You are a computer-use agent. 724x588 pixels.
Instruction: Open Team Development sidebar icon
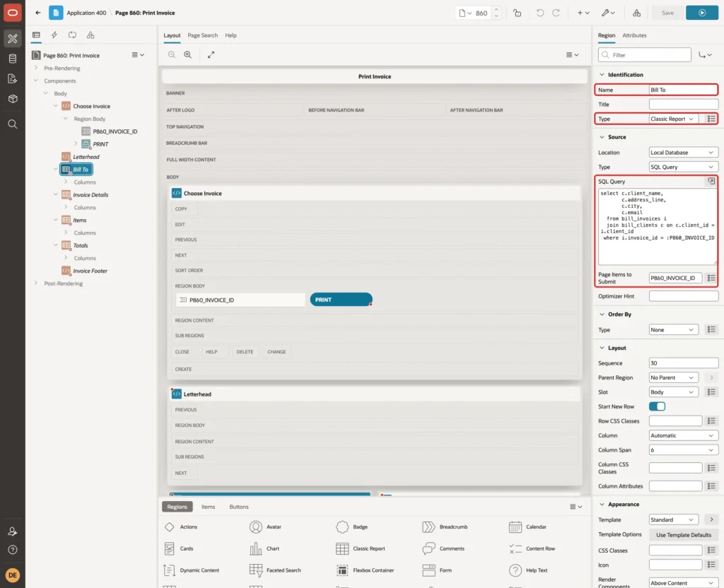coord(13,79)
